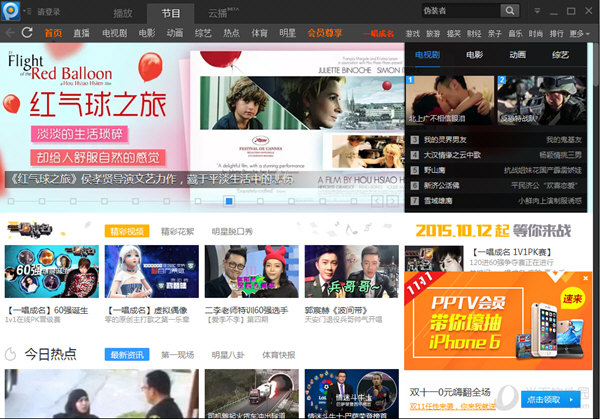Open the 会员尊享 channel
Screen dimensions: 600x419
(325, 33)
